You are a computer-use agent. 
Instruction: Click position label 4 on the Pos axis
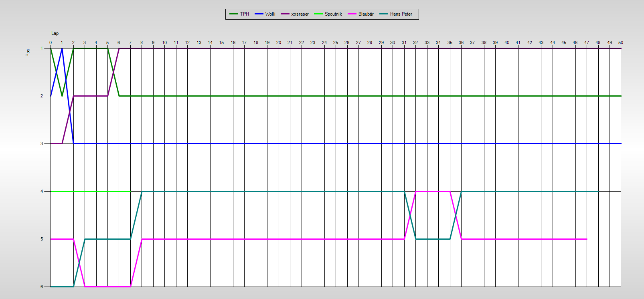tap(42, 191)
